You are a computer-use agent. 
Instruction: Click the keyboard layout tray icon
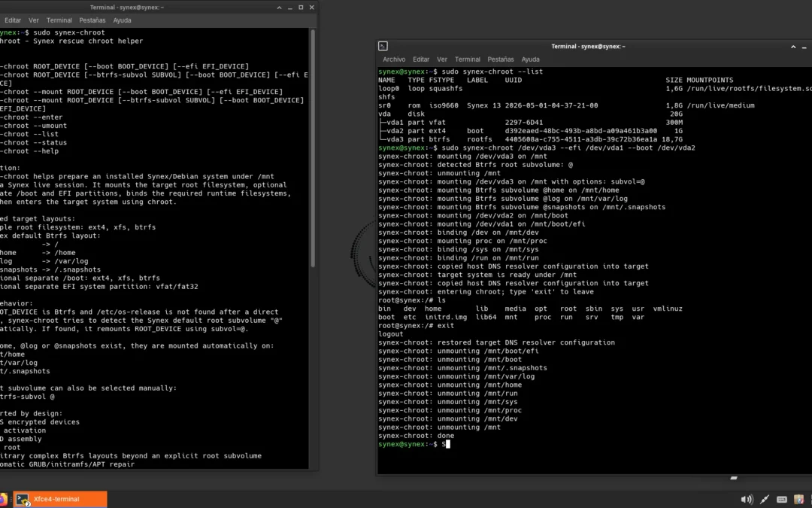point(782,499)
